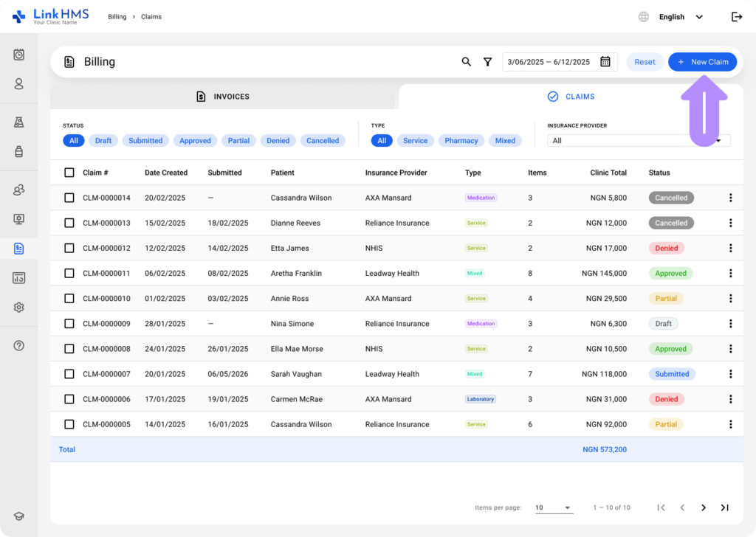Expand the English language selector
Screen dimensions: 756x537
click(x=680, y=17)
